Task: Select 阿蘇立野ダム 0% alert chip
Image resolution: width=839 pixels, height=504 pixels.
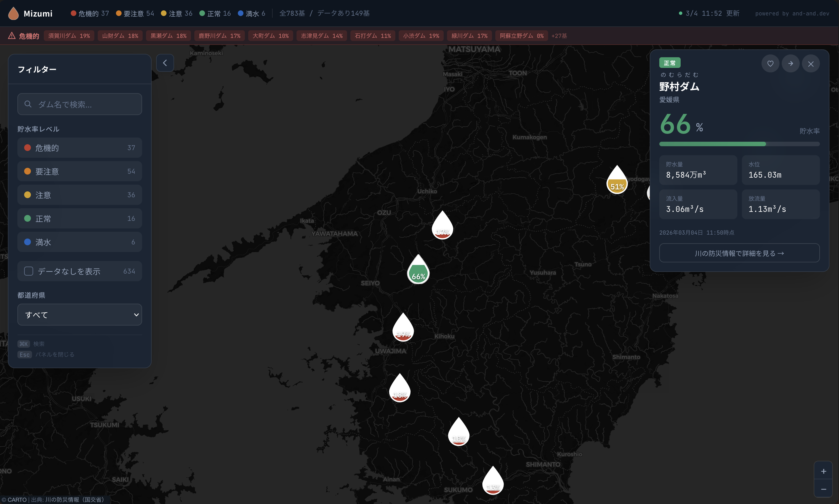Action: coord(521,36)
